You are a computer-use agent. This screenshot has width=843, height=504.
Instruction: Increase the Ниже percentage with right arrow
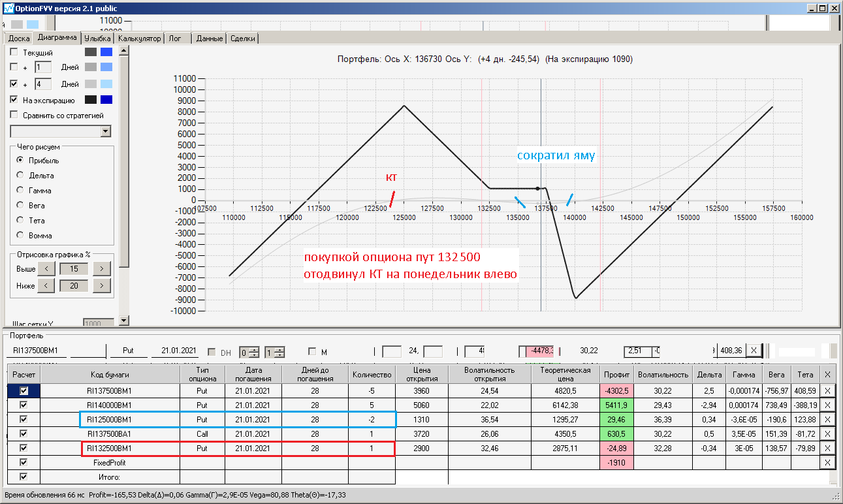pyautogui.click(x=102, y=285)
